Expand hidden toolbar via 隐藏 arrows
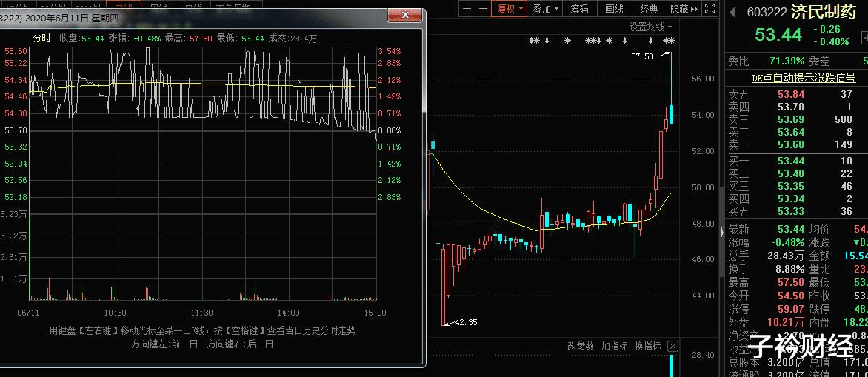868x377 pixels. pos(685,8)
